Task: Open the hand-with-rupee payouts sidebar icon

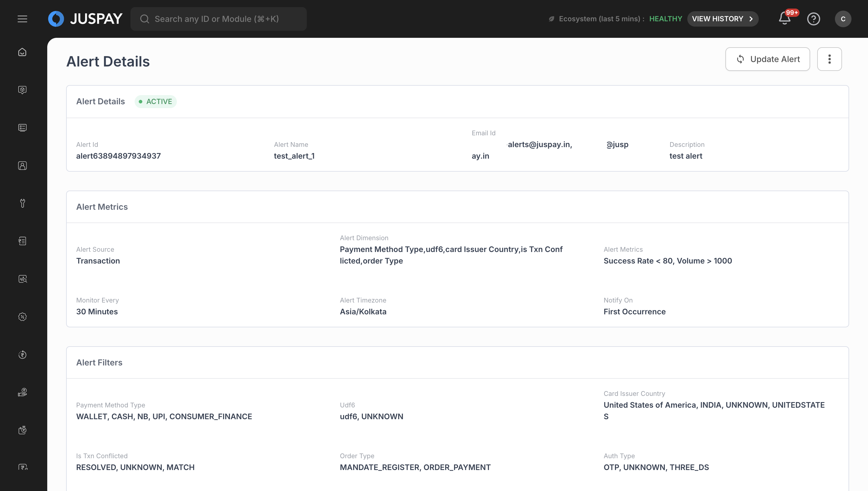Action: click(x=22, y=392)
